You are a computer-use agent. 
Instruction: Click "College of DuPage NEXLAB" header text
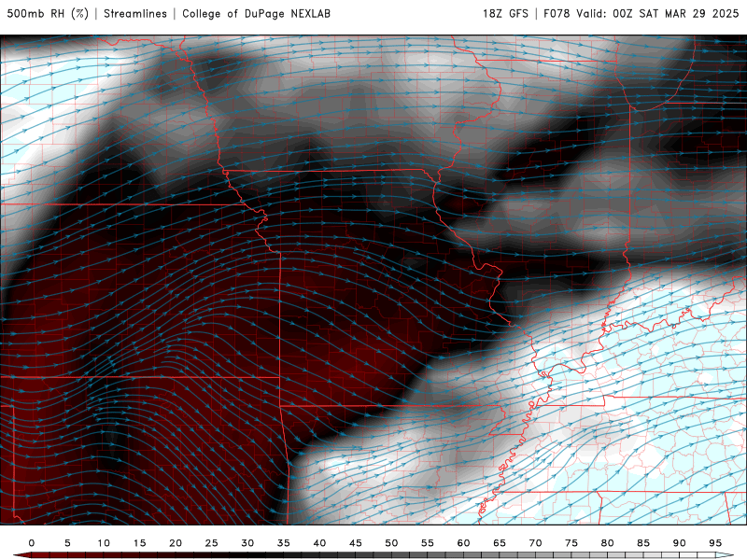point(256,13)
